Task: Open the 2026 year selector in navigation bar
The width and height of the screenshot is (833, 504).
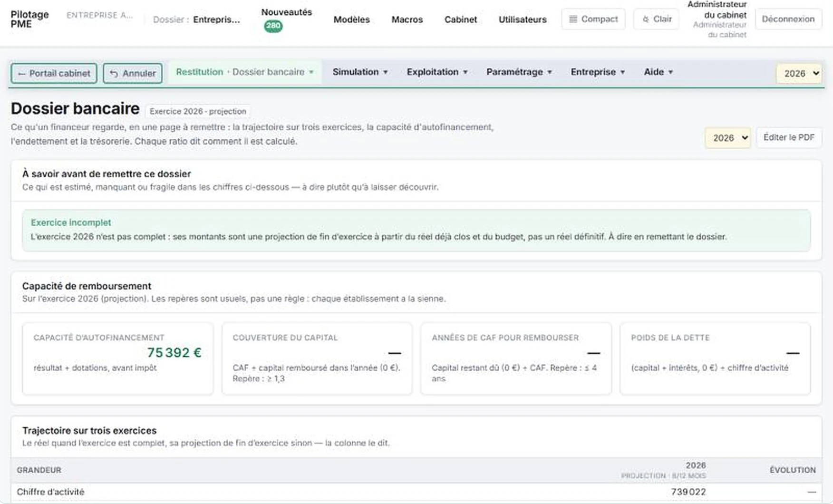Action: (x=800, y=73)
